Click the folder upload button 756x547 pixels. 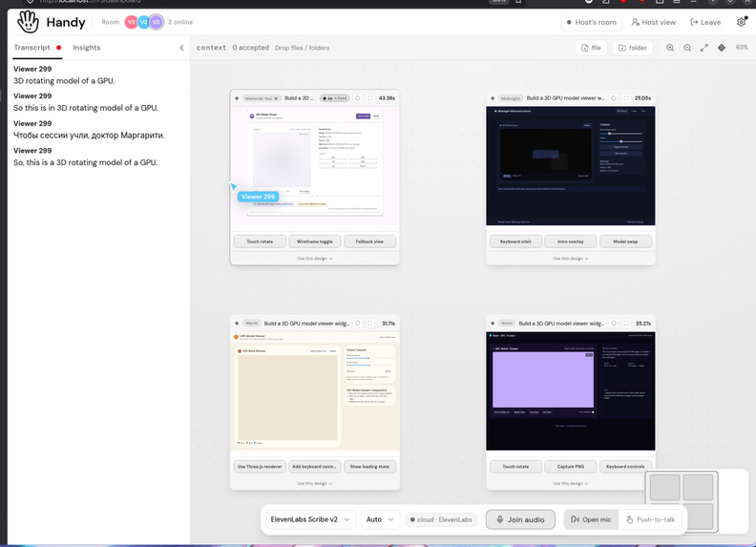[633, 48]
